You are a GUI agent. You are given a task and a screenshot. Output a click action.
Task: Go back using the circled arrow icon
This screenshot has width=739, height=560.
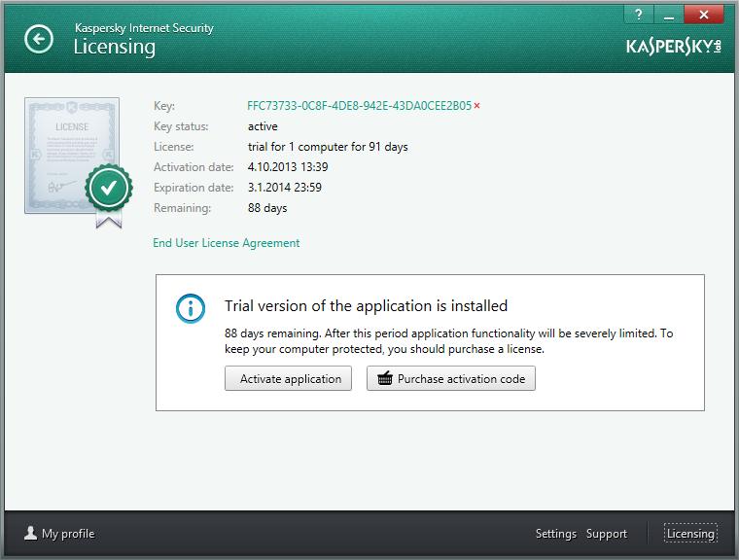[x=39, y=39]
